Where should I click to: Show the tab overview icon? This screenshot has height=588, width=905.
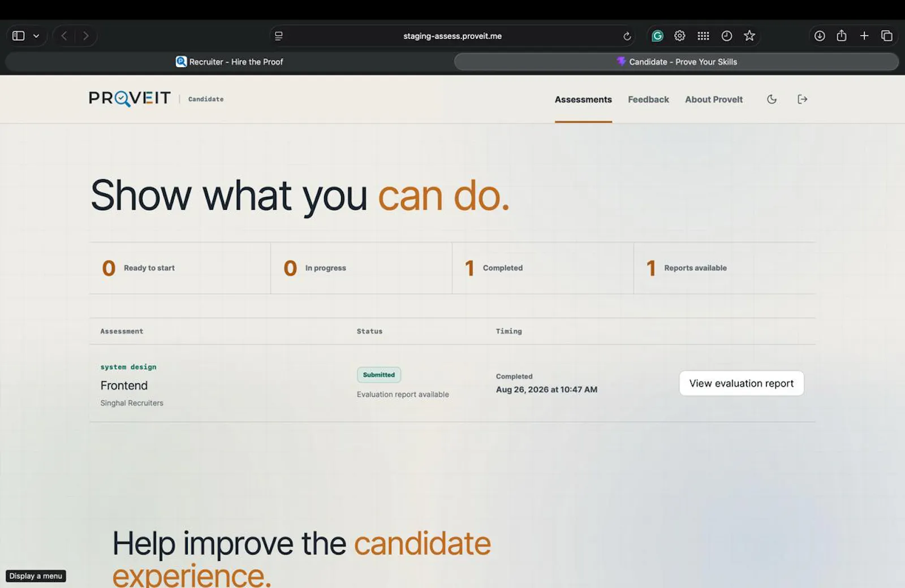pos(887,36)
